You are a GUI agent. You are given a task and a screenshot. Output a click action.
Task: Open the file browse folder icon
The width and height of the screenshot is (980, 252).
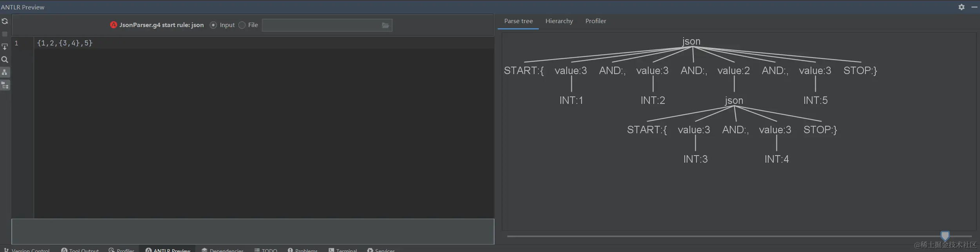385,25
